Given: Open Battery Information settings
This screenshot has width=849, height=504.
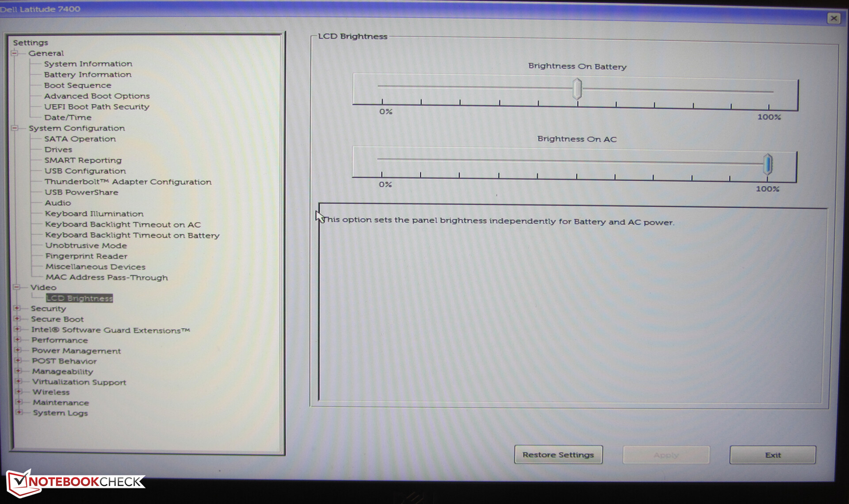Looking at the screenshot, I should pos(88,75).
